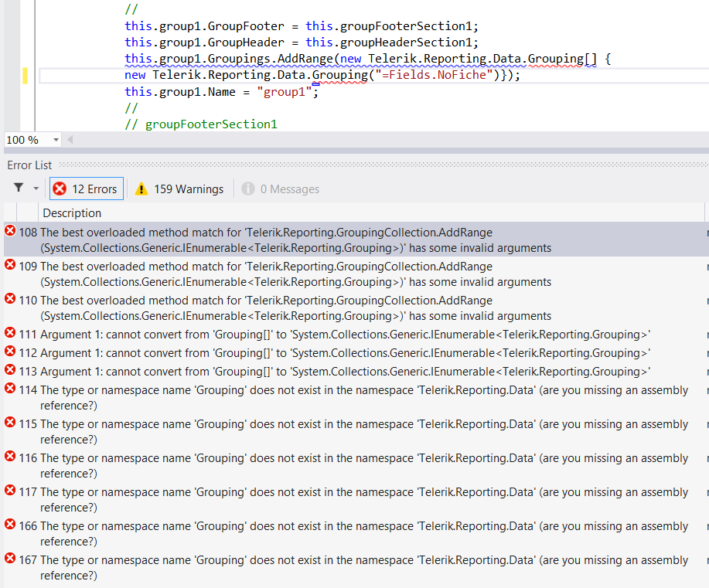The image size is (709, 588).
Task: Toggle the 12 Errors filter button
Action: [85, 189]
